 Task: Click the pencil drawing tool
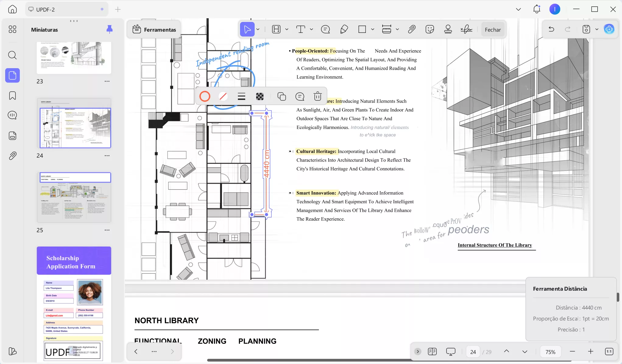(x=344, y=30)
